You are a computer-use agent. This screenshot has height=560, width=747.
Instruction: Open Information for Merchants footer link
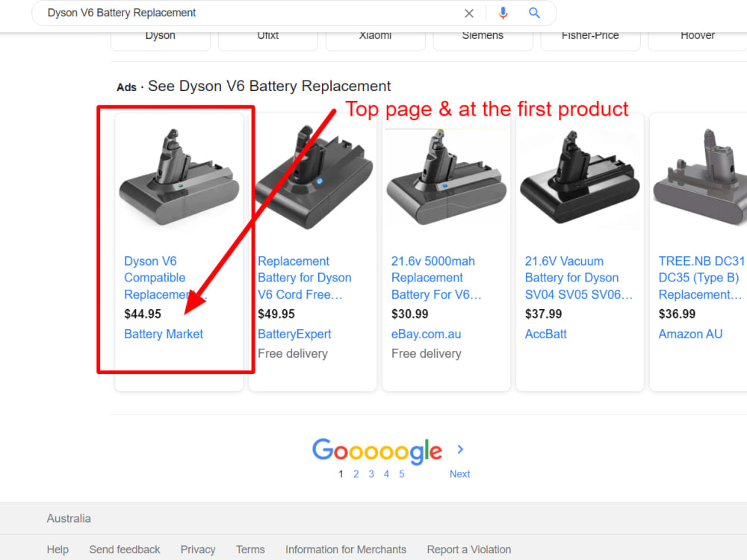coord(346,550)
